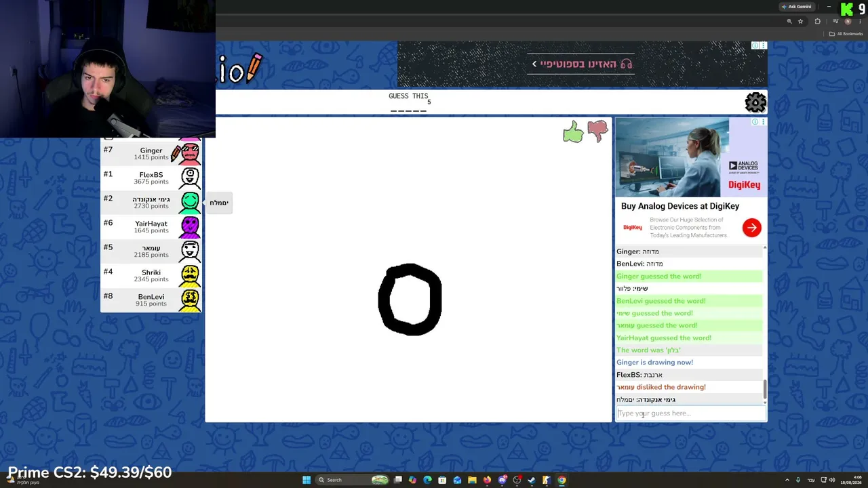Click 'YairHayat guessed the word!' message
This screenshot has height=488, width=868.
pyautogui.click(x=664, y=338)
